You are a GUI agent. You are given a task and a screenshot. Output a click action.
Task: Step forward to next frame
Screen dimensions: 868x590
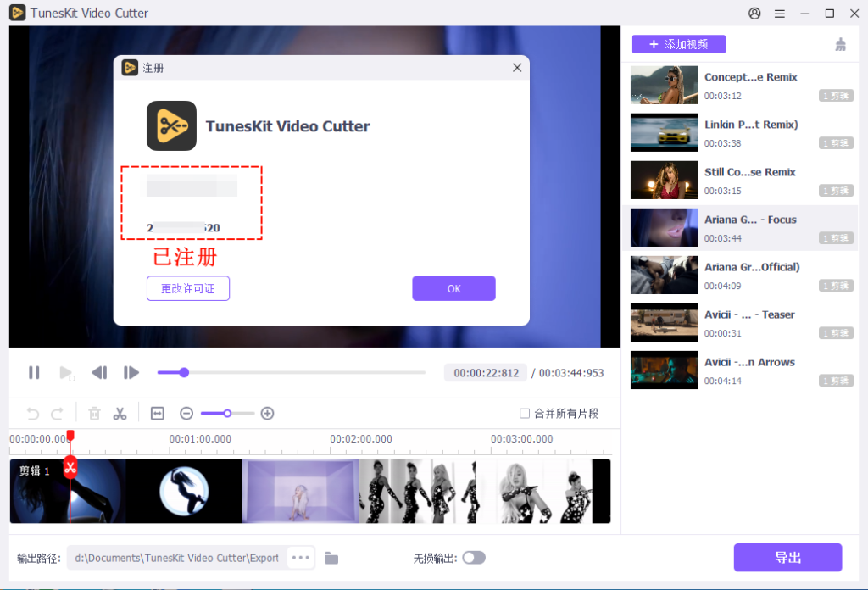click(131, 372)
